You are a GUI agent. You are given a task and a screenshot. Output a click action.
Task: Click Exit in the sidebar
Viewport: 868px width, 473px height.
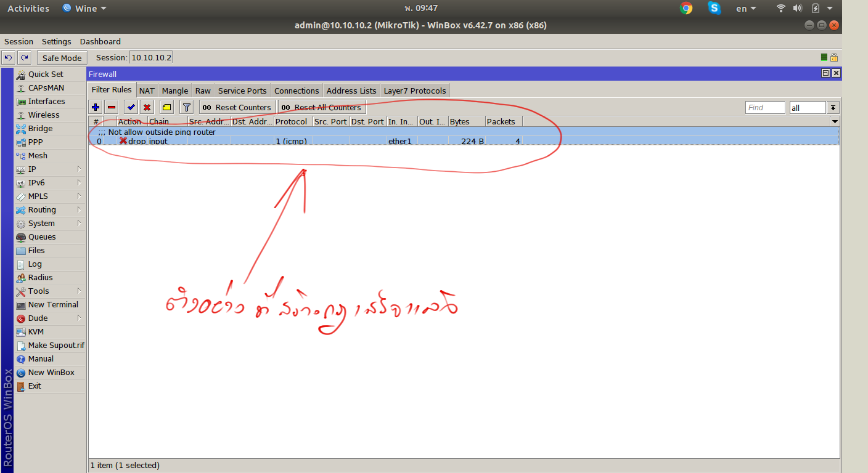tap(51, 386)
